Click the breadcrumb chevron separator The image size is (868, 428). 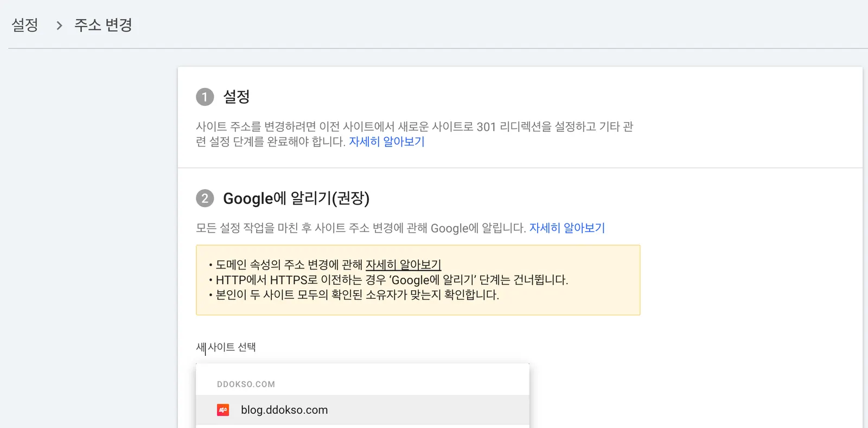click(x=59, y=25)
